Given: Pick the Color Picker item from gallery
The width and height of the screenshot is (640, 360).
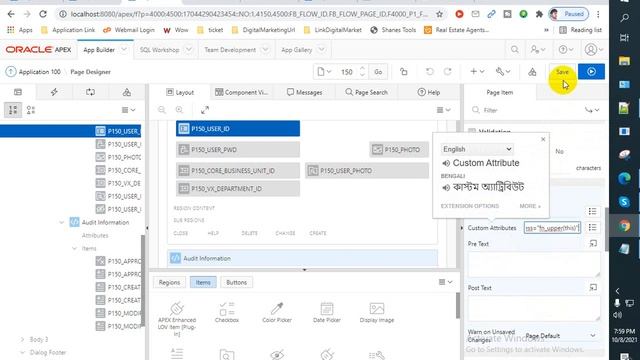Looking at the screenshot, I should click(x=277, y=313).
